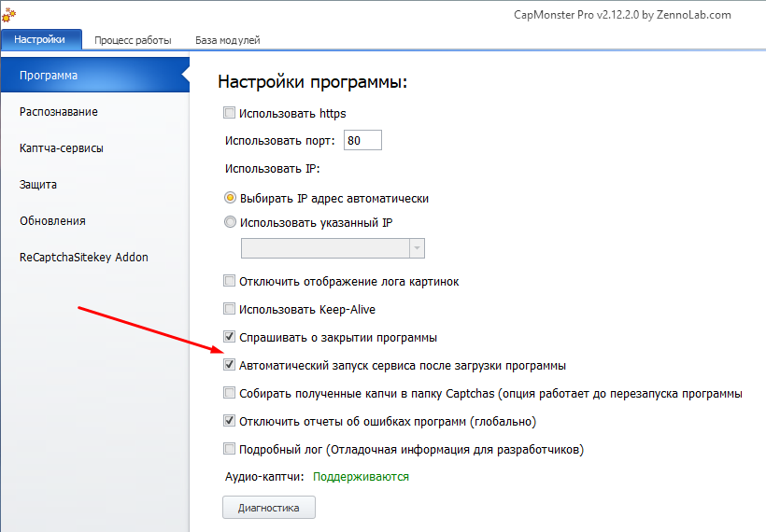
Task: Click the port number input field
Action: 362,141
